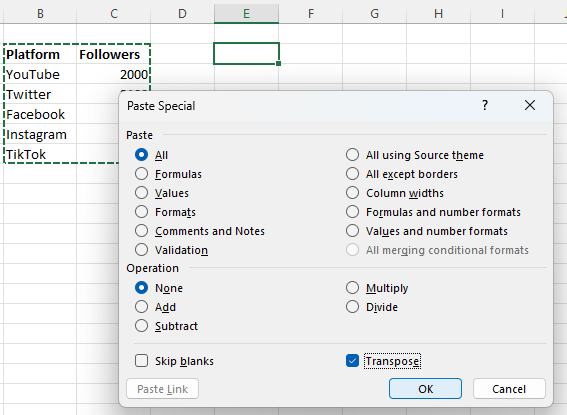Confirm with the OK button

coord(425,389)
